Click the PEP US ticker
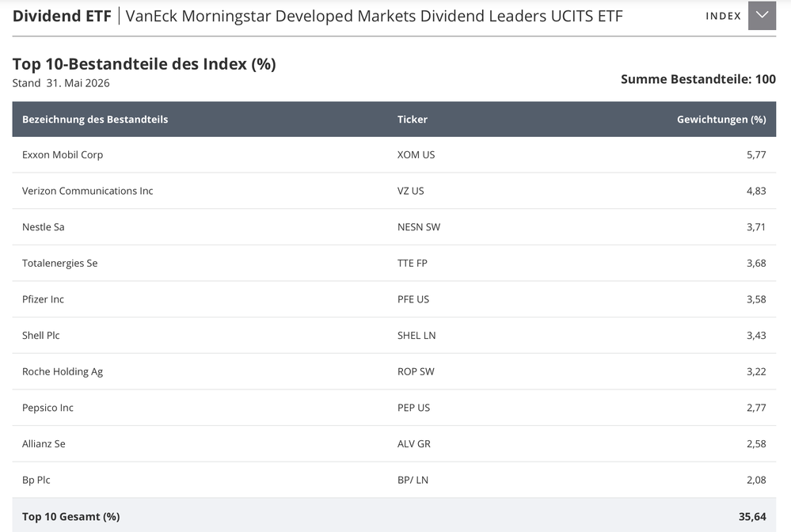 pyautogui.click(x=413, y=408)
